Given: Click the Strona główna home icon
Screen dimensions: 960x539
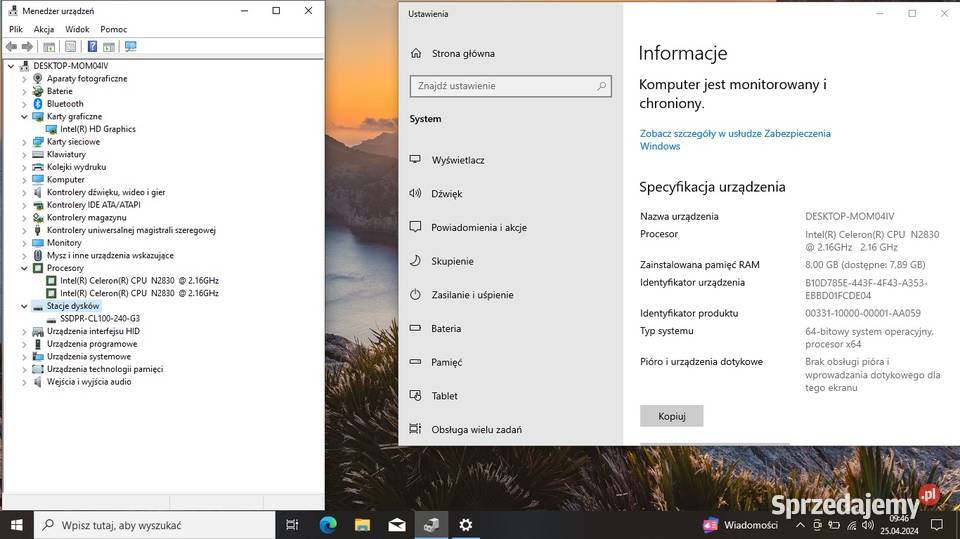Looking at the screenshot, I should 416,53.
